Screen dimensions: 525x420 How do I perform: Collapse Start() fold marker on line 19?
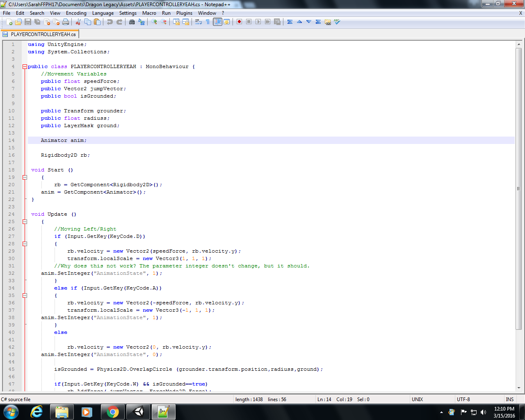click(x=25, y=177)
